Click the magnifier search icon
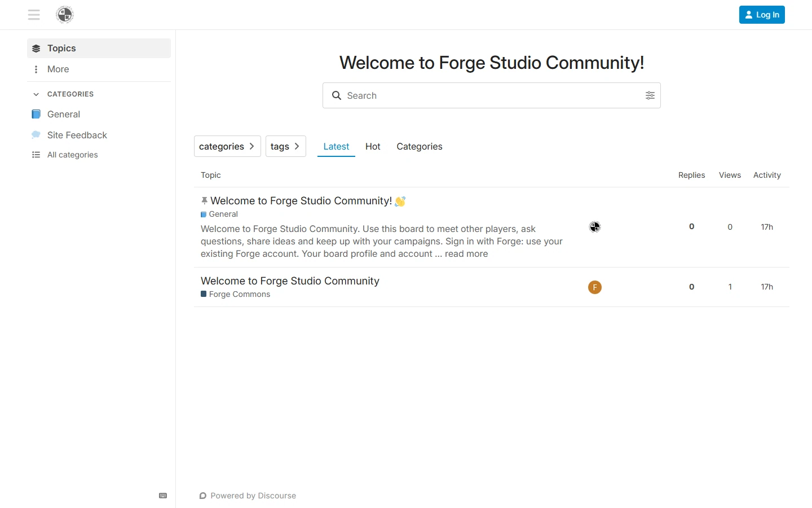This screenshot has width=812, height=508. pyautogui.click(x=337, y=95)
